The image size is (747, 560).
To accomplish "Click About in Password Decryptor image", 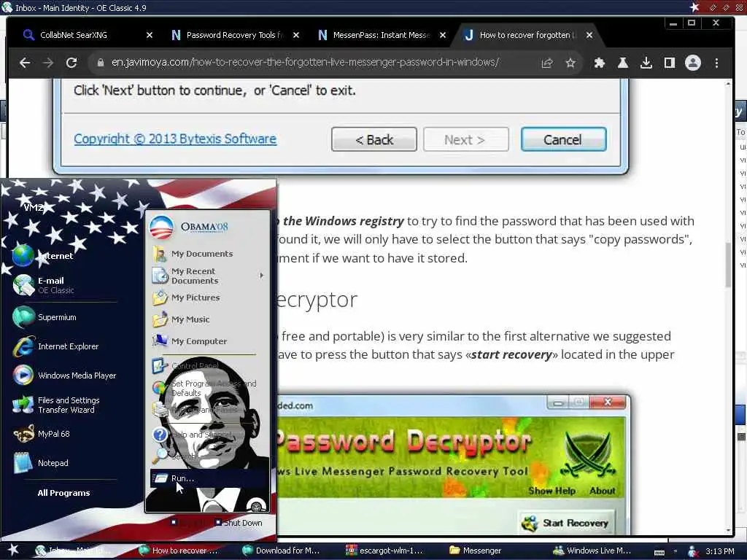I will pyautogui.click(x=602, y=491).
